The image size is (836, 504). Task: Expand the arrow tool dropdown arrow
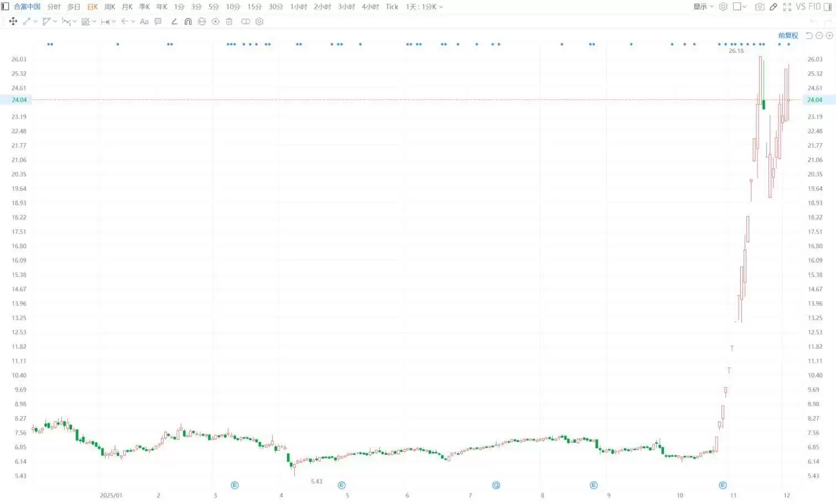point(133,22)
